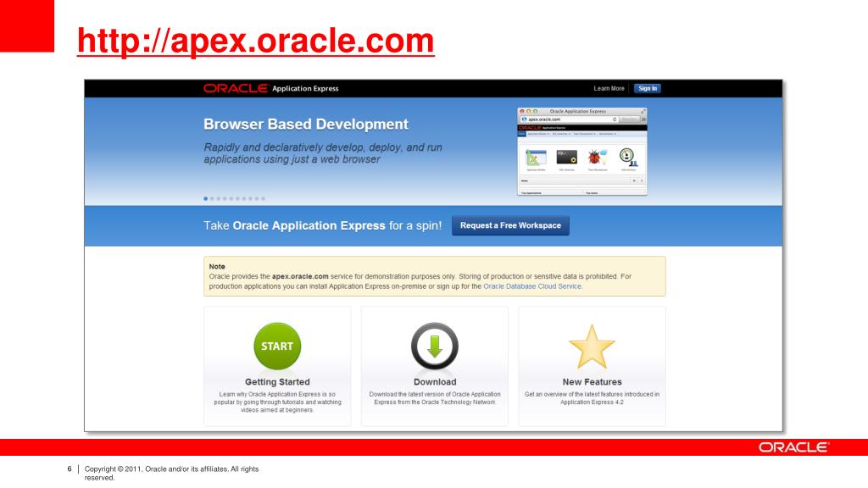Click the Administration icon in preview image

pos(628,158)
